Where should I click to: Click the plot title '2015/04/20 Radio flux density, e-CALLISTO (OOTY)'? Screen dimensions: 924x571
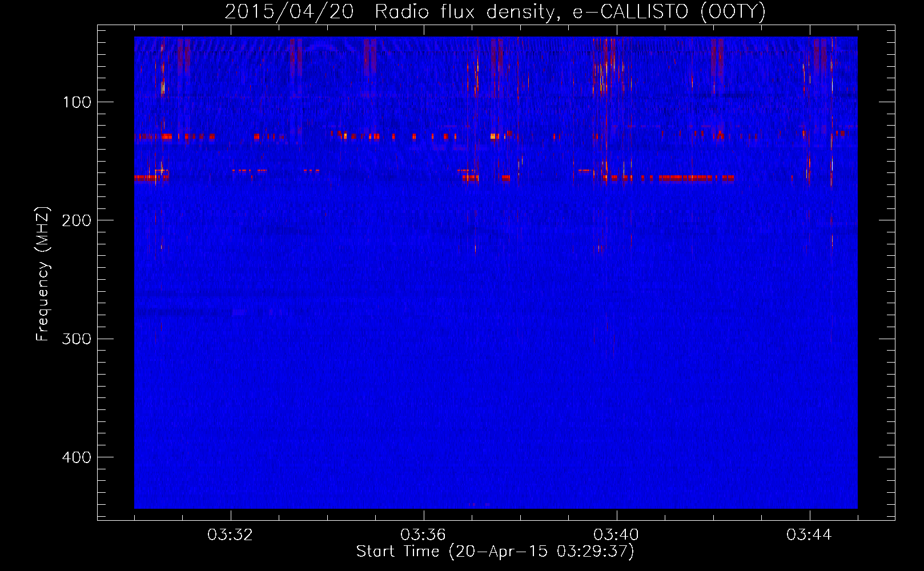click(495, 12)
